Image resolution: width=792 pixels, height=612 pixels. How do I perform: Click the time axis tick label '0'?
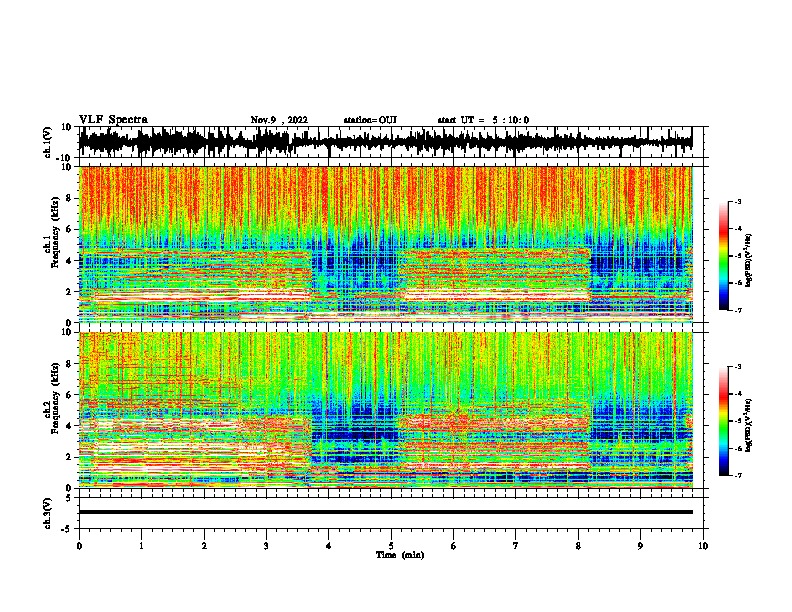point(79,546)
